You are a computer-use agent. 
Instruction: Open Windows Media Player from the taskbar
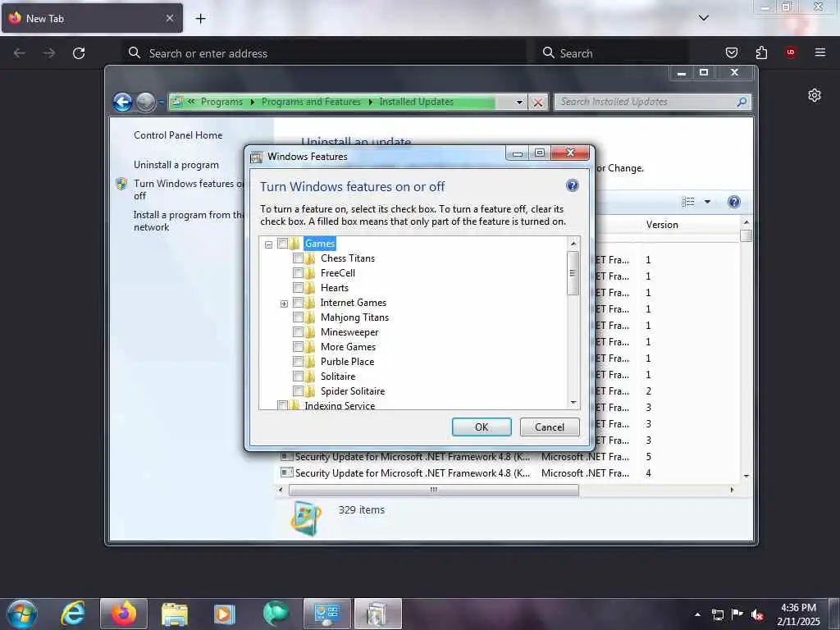coord(225,614)
